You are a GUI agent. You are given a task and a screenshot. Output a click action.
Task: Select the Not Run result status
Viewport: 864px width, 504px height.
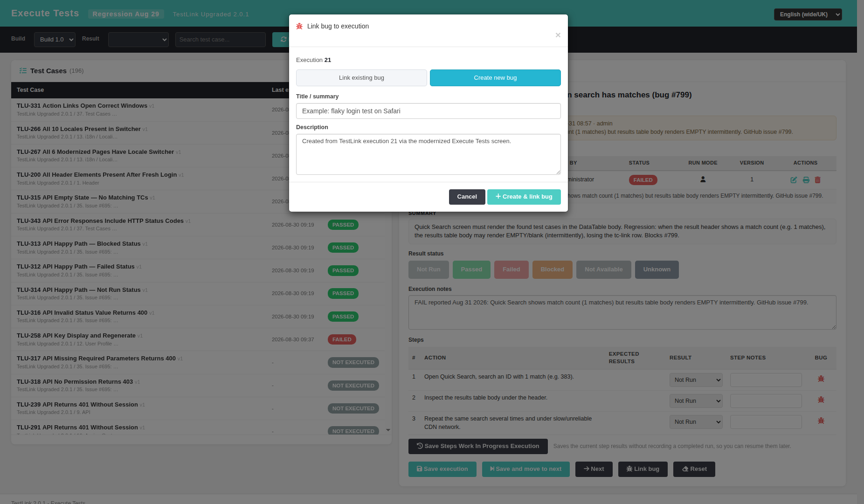(429, 269)
